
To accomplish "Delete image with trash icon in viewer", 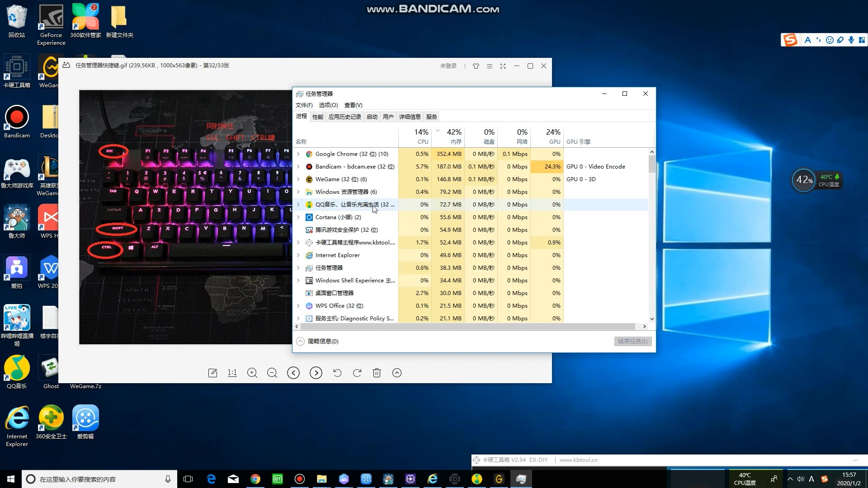I will pyautogui.click(x=377, y=373).
